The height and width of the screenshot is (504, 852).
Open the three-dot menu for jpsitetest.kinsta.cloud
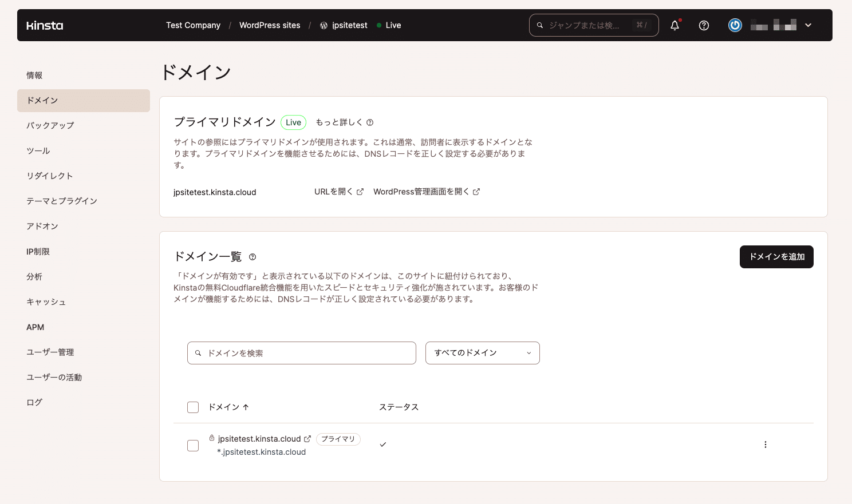point(765,444)
